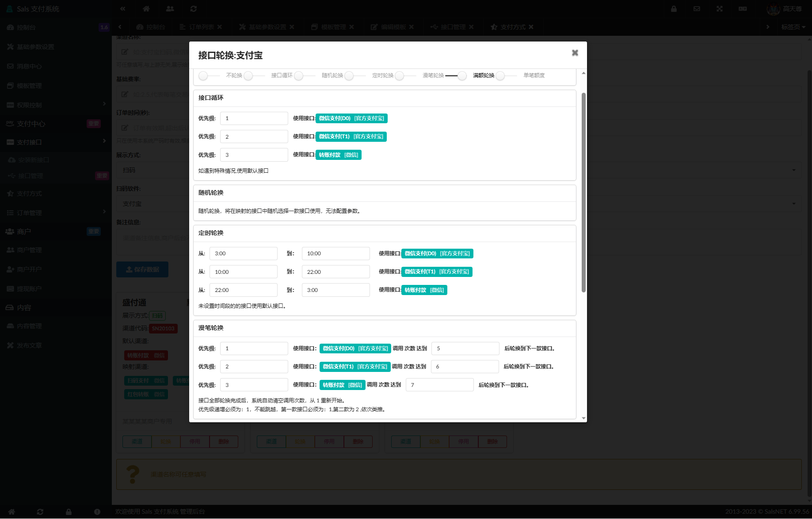Screen dimensions: 812x519
Task: Open messages via the envelope icon
Action: click(x=697, y=9)
